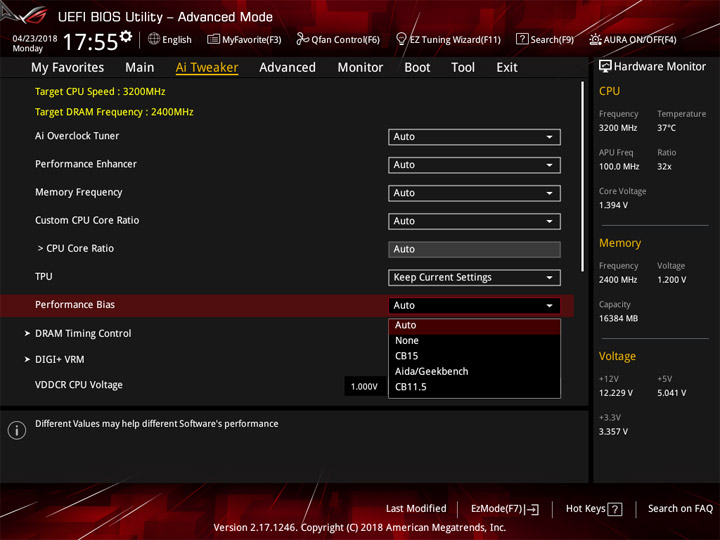Viewport: 720px width, 540px height.
Task: Open Hot Keys help
Action: click(x=594, y=509)
